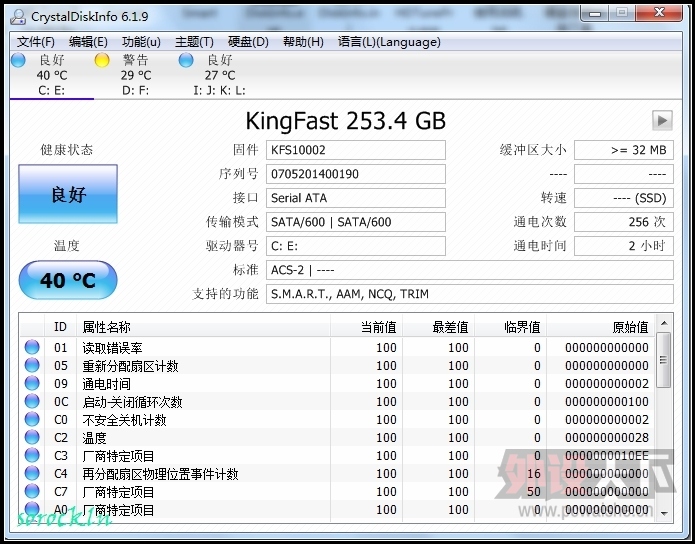Click the status orb for attribute C4
The width and height of the screenshot is (695, 544).
point(32,474)
